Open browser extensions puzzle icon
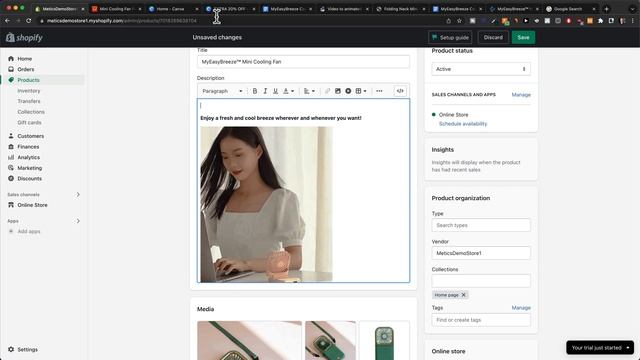This screenshot has height=360, width=640. point(600,20)
